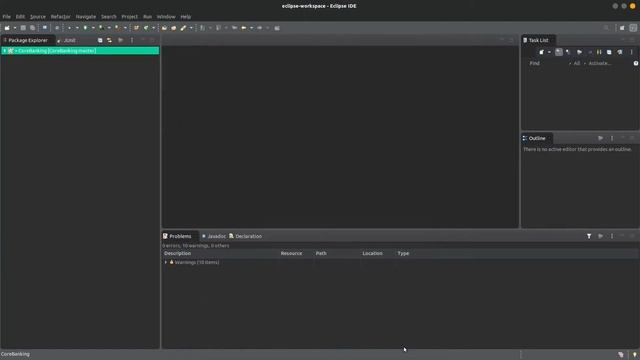Open the Task List view menu
Viewport: 640px width, 360px height.
click(x=631, y=52)
